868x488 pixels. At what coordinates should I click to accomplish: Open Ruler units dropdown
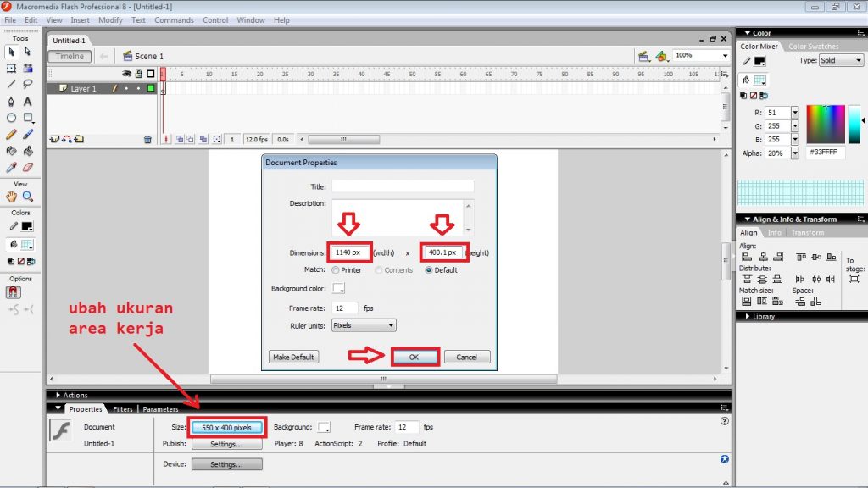pyautogui.click(x=364, y=325)
